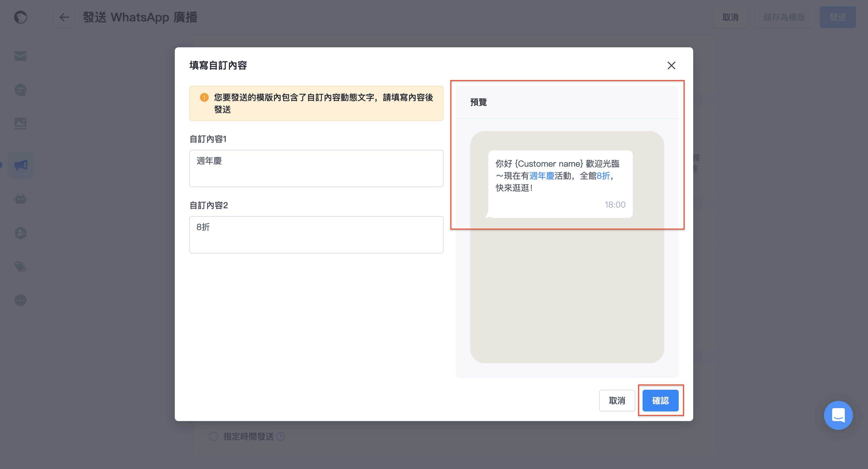Click 取消 in the dialog footer
The width and height of the screenshot is (868, 469).
pos(617,401)
